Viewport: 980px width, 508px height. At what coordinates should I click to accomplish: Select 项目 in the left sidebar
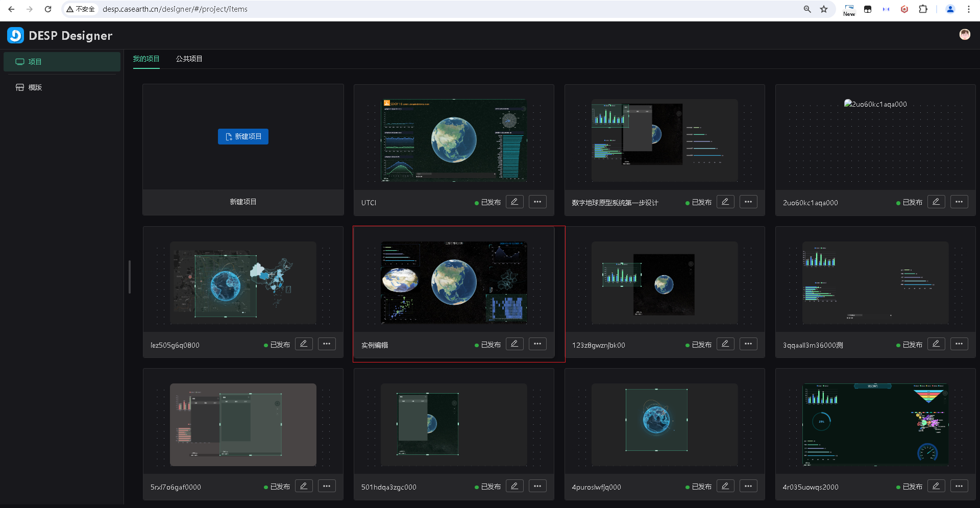(35, 62)
